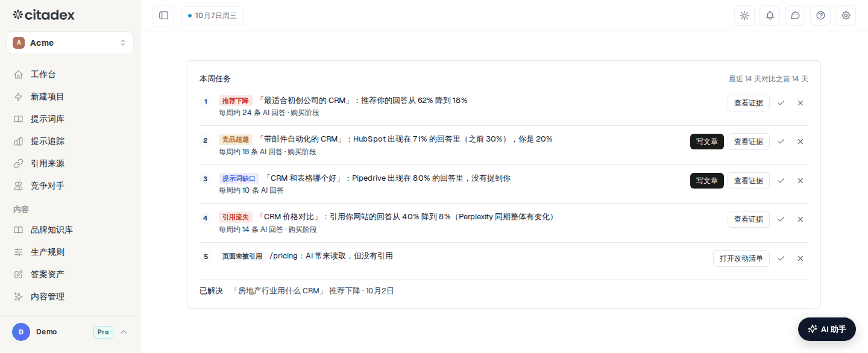Switch theme with the sun icon
The width and height of the screenshot is (868, 353).
[x=744, y=16]
